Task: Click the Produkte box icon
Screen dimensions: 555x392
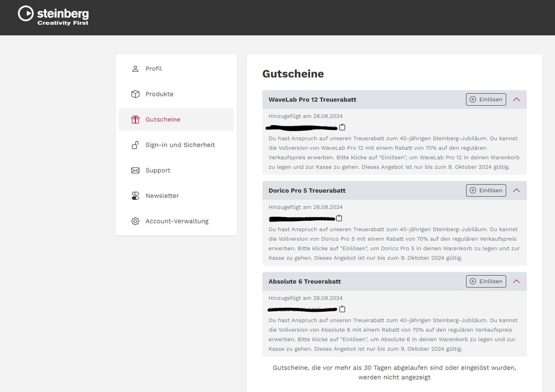Action: point(135,94)
